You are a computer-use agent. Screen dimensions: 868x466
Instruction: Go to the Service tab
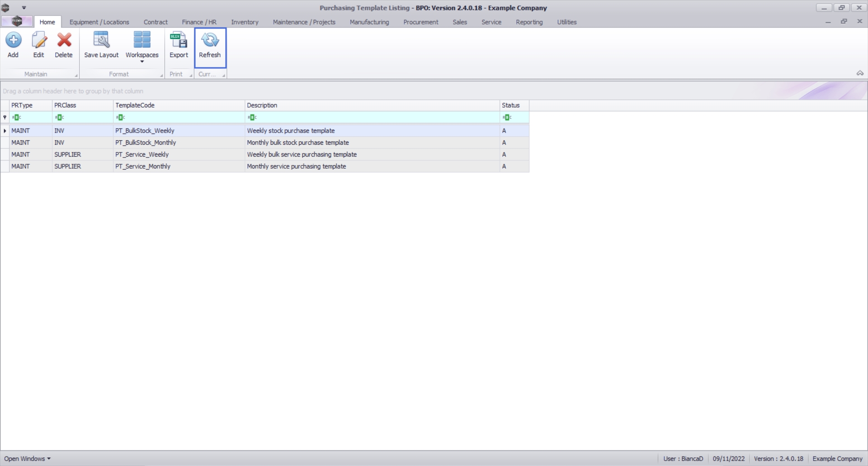coord(491,22)
